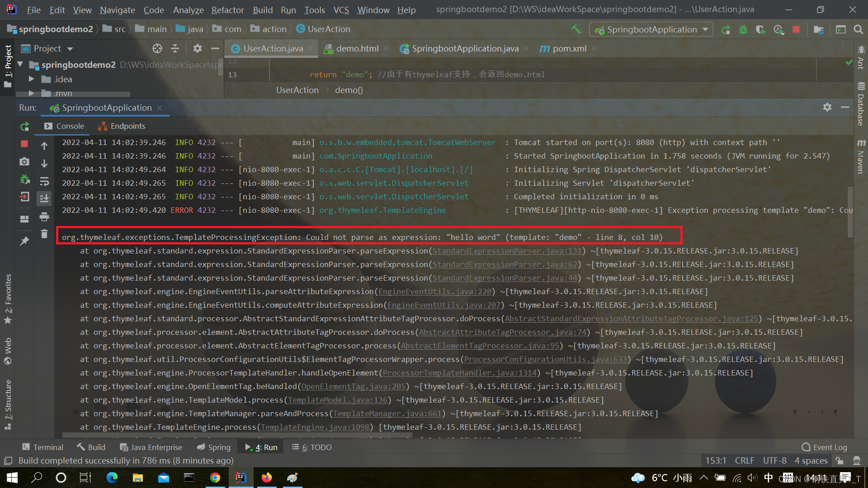Click the Endpoints tab icon
The width and height of the screenshot is (868, 488).
pyautogui.click(x=103, y=126)
